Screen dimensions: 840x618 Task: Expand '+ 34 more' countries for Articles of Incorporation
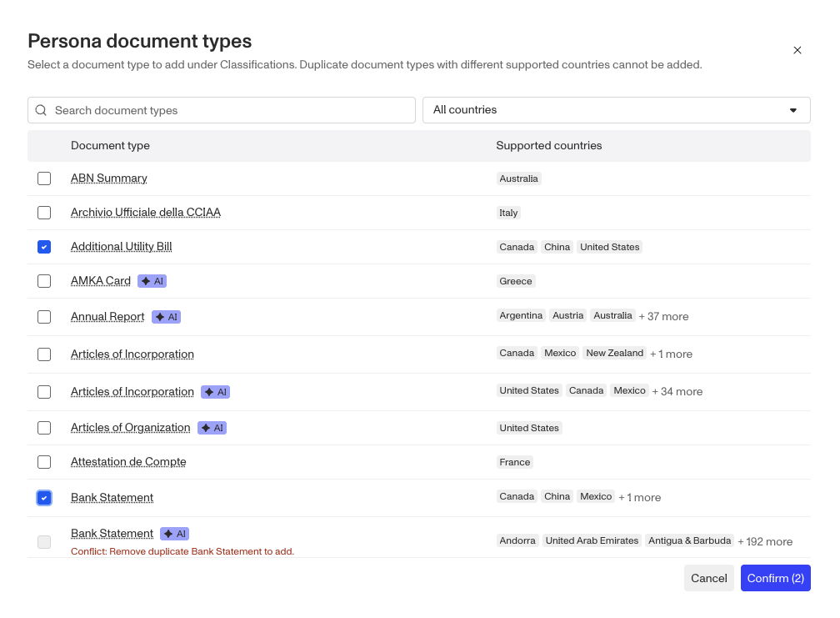point(677,391)
